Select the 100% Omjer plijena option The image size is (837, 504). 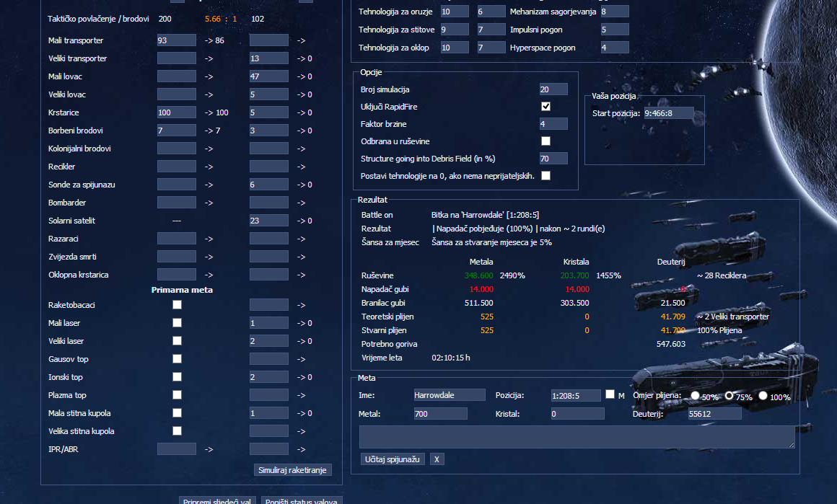click(x=763, y=396)
